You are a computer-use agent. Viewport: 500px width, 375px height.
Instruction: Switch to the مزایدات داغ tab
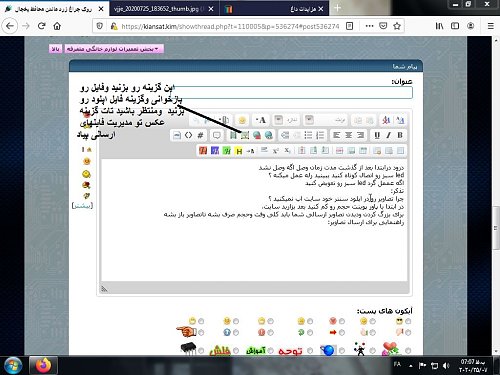273,9
